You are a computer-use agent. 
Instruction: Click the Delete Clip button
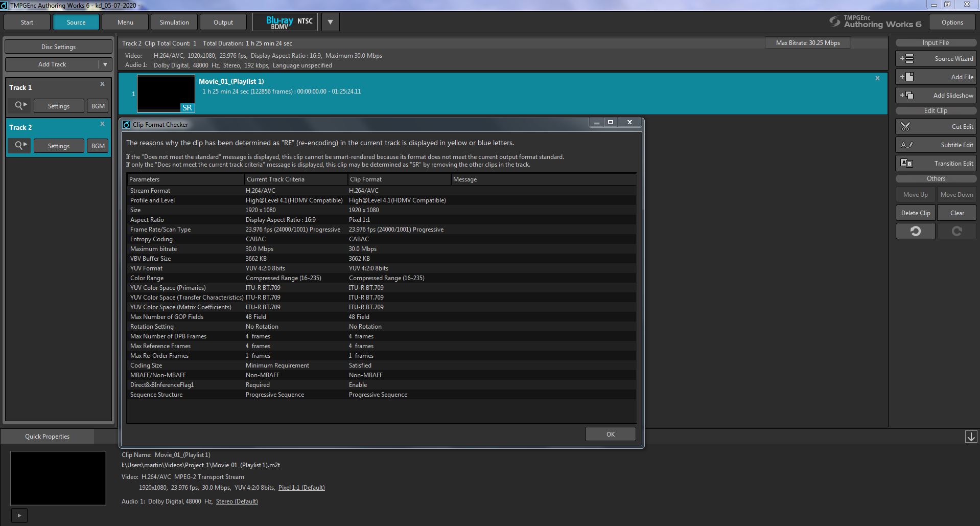click(915, 213)
